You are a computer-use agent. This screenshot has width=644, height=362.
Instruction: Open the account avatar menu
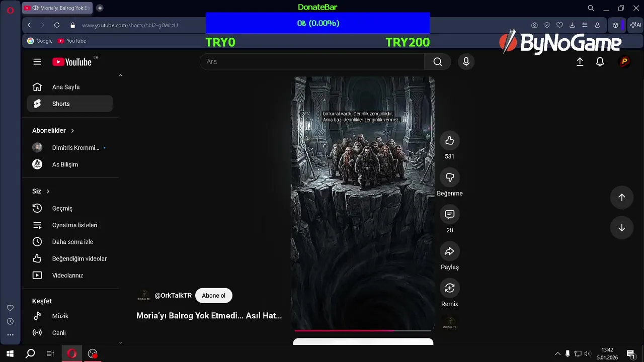click(624, 61)
